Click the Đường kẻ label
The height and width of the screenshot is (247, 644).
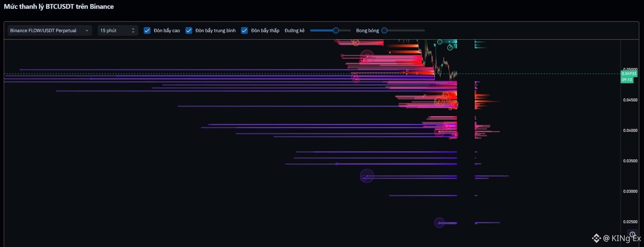295,30
